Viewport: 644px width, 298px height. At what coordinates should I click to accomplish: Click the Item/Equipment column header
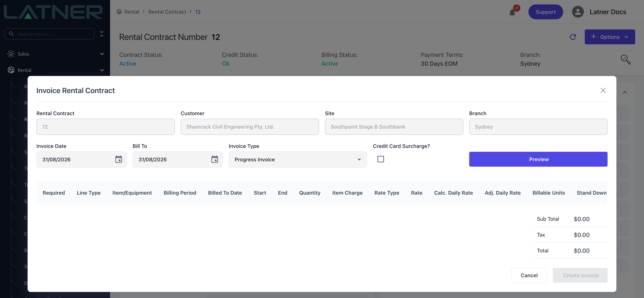[x=132, y=193]
